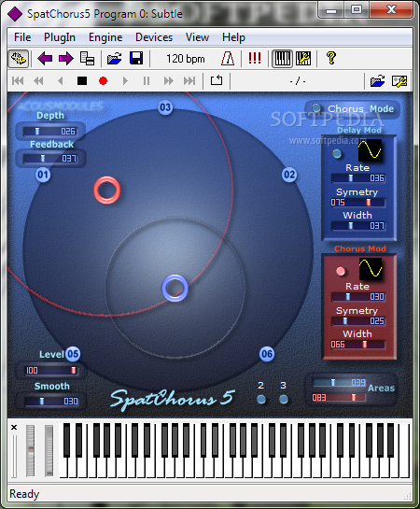Skip to end in the player bar
Image resolution: width=420 pixels, height=509 pixels.
coord(189,81)
